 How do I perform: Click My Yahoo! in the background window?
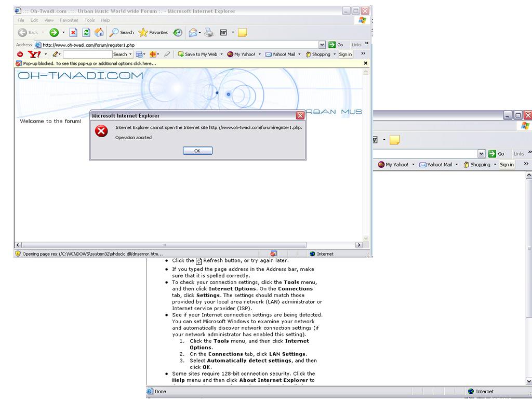[x=393, y=165]
